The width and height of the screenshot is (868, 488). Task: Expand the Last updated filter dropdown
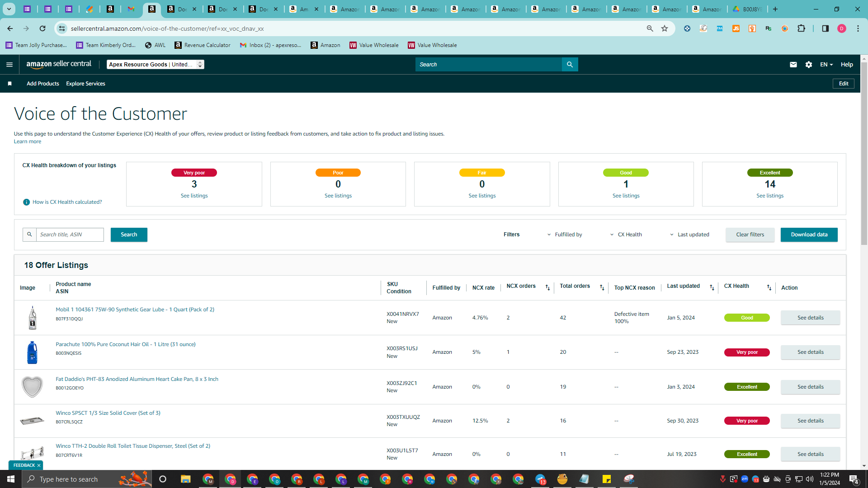coord(689,235)
